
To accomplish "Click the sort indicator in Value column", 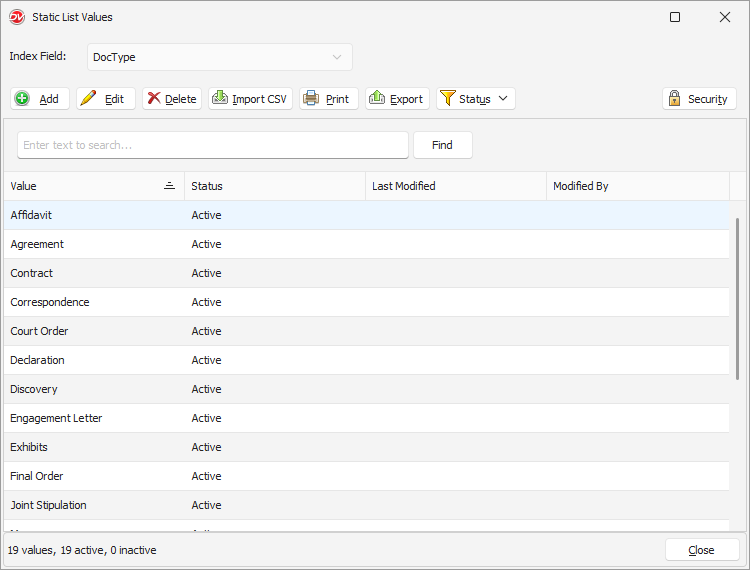I will (x=169, y=186).
